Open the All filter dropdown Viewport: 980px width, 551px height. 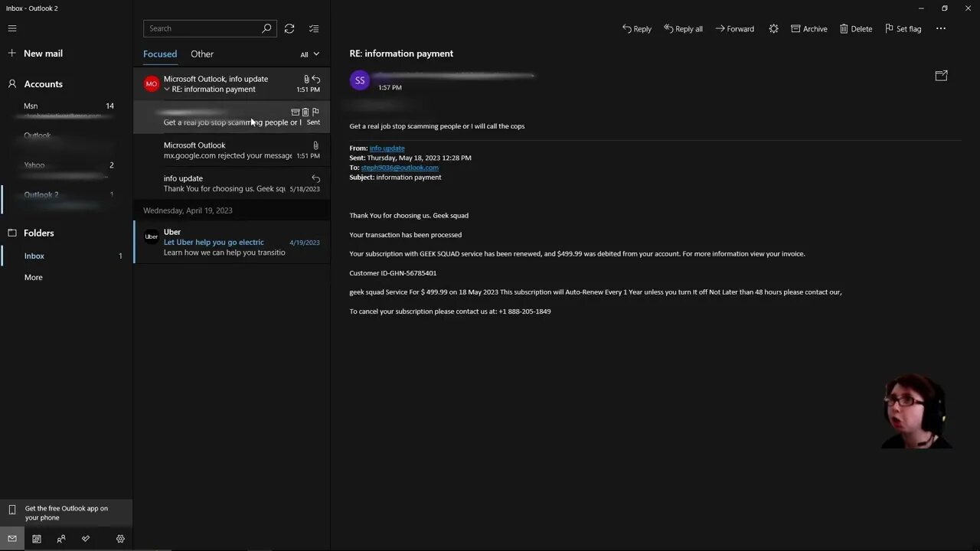pos(309,54)
